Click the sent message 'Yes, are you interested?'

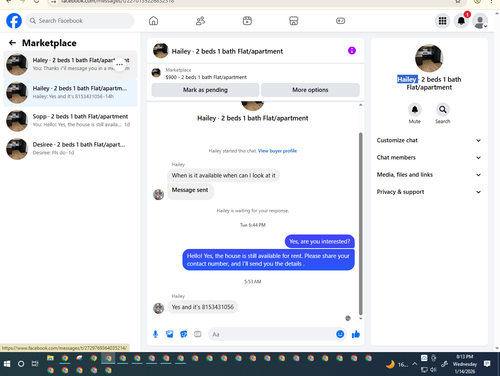coord(319,241)
